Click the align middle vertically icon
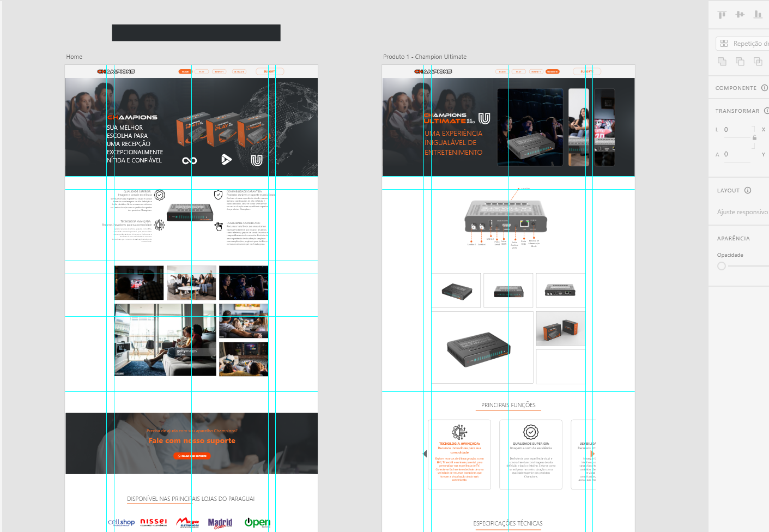769x532 pixels. [x=740, y=15]
